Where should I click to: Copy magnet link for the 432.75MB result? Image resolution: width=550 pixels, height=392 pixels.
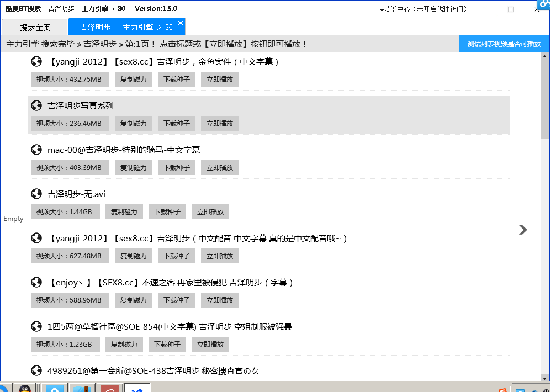(134, 80)
